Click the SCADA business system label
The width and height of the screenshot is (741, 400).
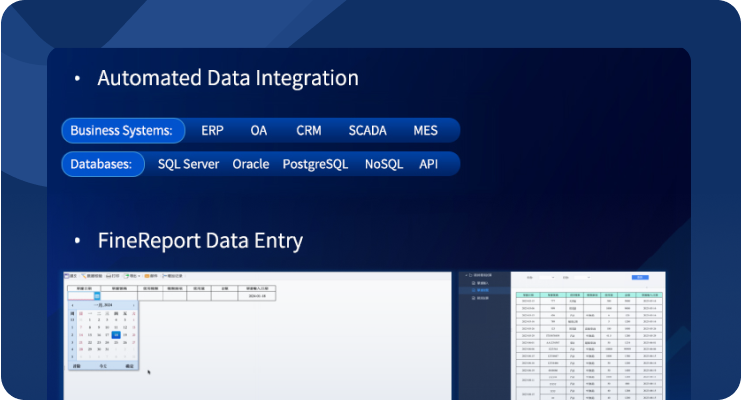367,130
